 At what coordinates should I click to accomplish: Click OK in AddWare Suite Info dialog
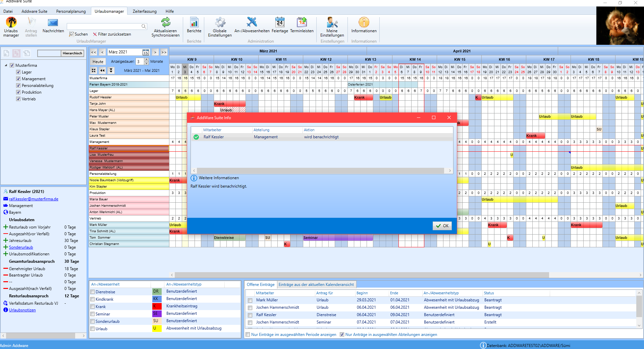tap(442, 226)
